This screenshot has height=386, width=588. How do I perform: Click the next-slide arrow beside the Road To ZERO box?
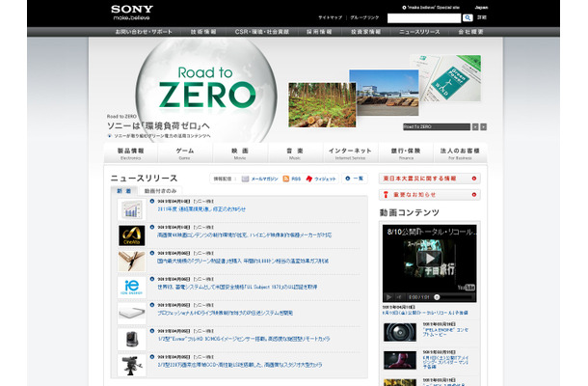pos(483,127)
